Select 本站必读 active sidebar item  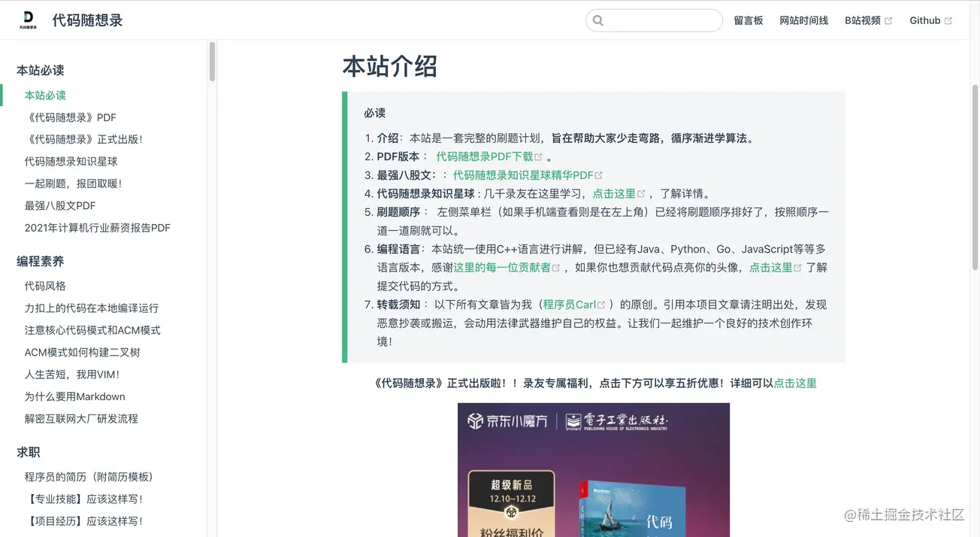[45, 96]
